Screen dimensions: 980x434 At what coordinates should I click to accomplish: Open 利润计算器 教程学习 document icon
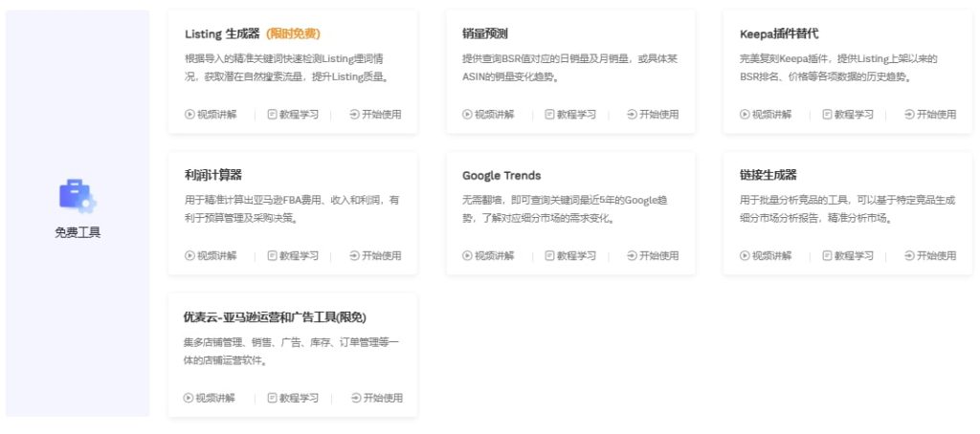click(x=272, y=255)
